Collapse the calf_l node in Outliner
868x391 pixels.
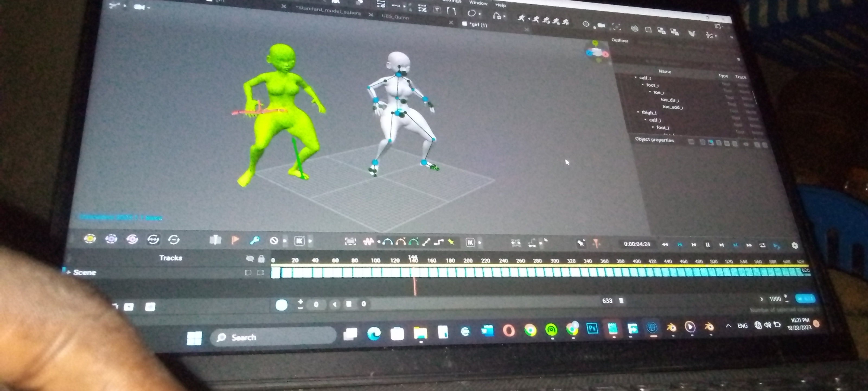coord(645,119)
